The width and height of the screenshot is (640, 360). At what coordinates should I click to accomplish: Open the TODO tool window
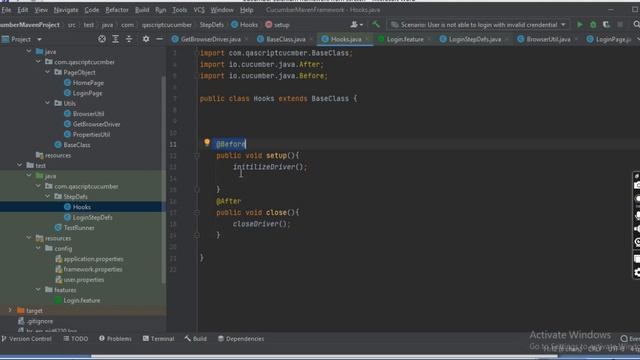pyautogui.click(x=76, y=339)
